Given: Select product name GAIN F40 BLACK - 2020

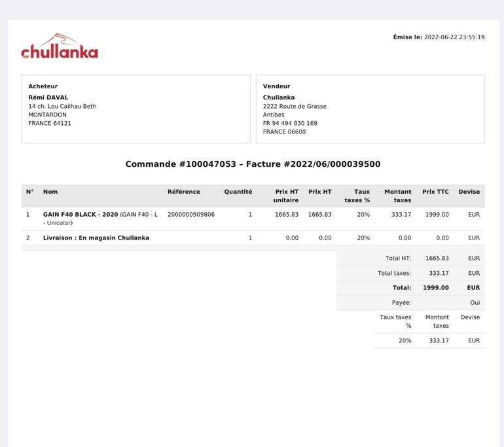Looking at the screenshot, I should 81,215.
